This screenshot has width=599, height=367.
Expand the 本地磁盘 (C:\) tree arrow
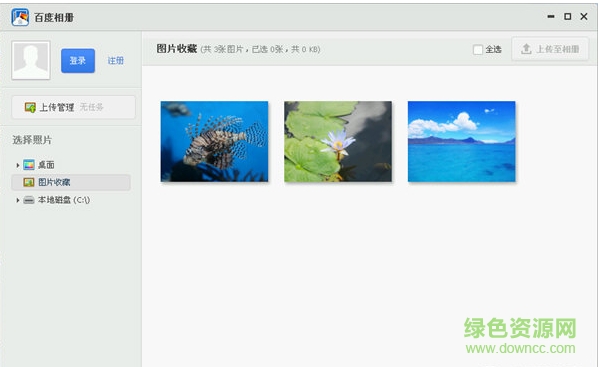click(18, 200)
